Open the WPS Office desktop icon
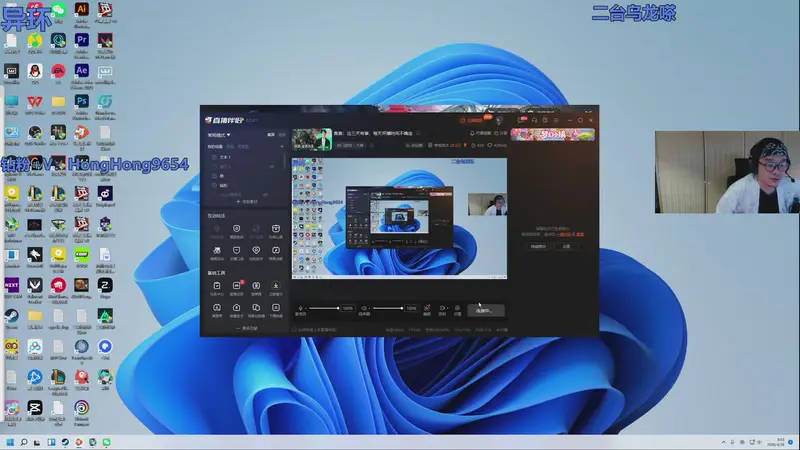Screen dimensions: 800x450 [x=35, y=102]
